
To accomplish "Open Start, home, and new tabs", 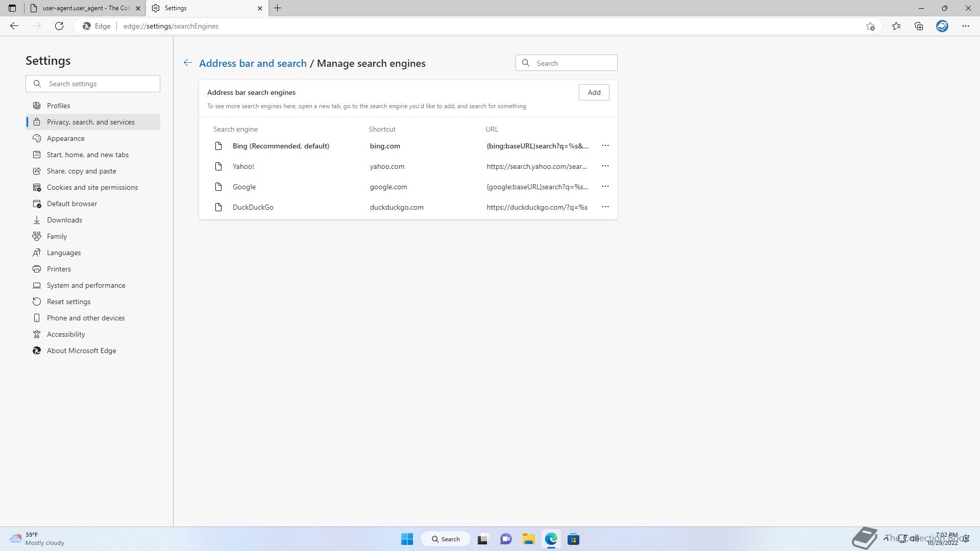I will [93, 155].
